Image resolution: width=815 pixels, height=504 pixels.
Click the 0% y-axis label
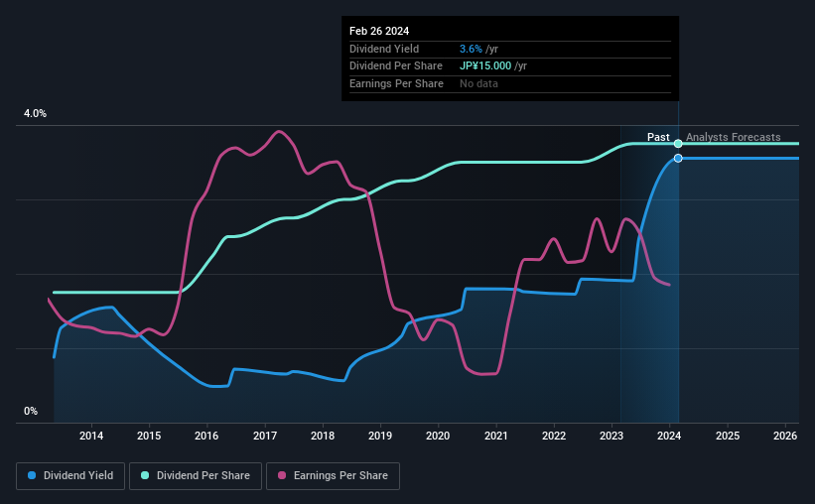pyautogui.click(x=31, y=411)
